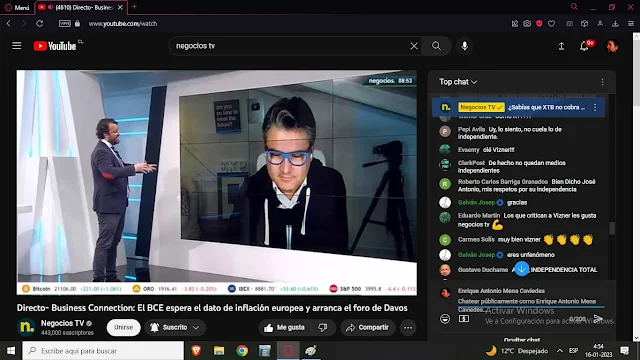
Task: Open the upload video icon
Action: pos(562,46)
